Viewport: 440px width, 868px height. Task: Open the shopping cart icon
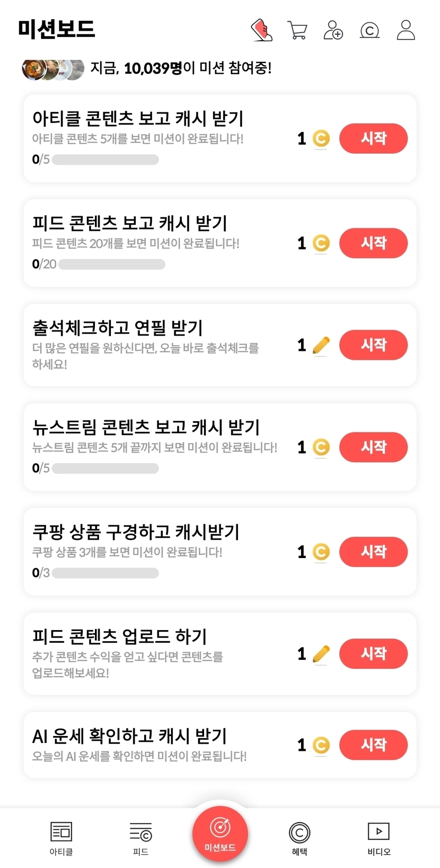(297, 30)
